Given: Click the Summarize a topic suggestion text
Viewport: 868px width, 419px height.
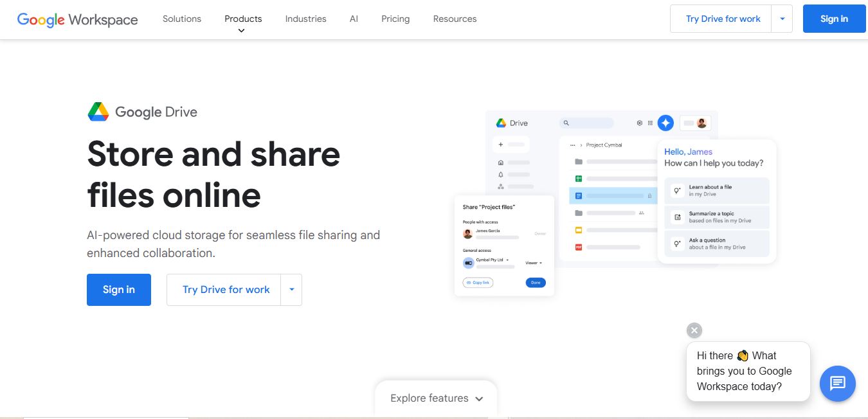Looking at the screenshot, I should 711,213.
